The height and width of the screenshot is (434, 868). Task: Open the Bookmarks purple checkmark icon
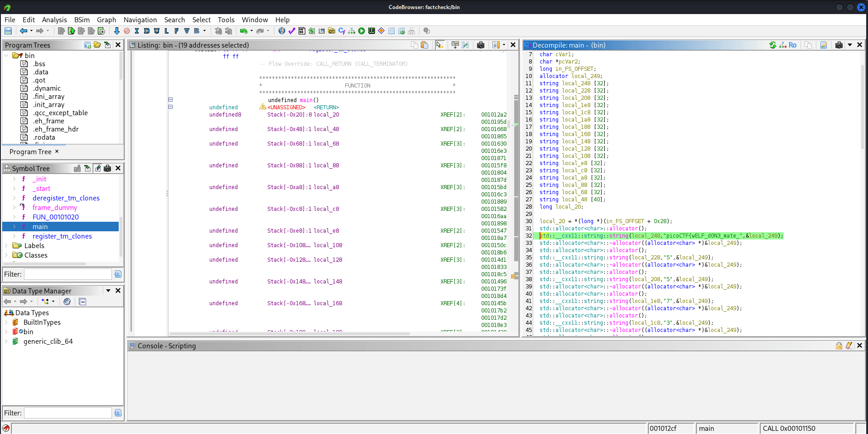(x=292, y=31)
